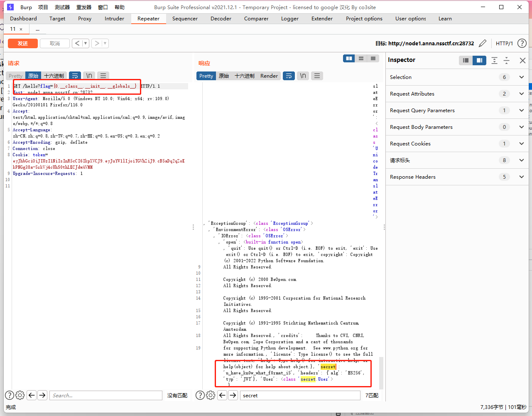Select the request Pretty view tab
The image size is (532, 416).
[15, 76]
